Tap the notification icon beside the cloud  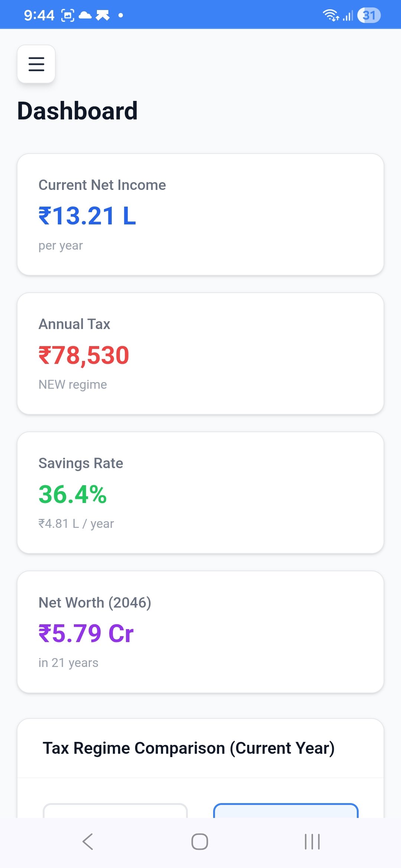click(103, 15)
